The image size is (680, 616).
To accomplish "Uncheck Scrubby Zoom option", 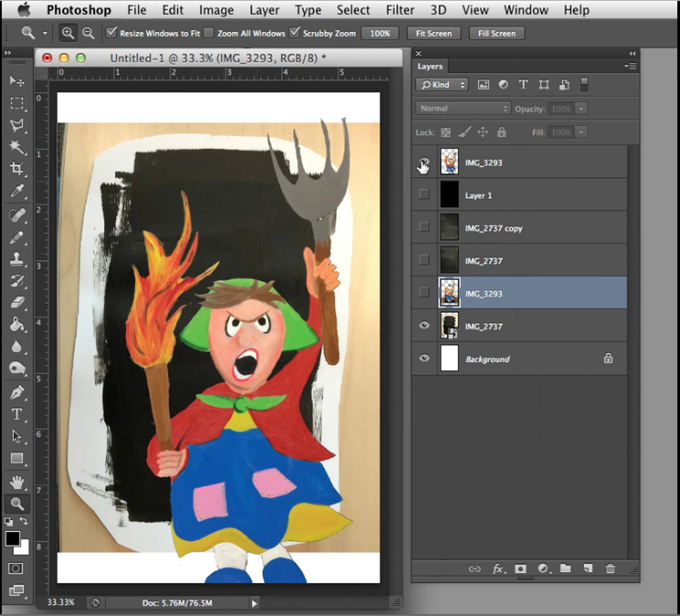I will tap(294, 33).
